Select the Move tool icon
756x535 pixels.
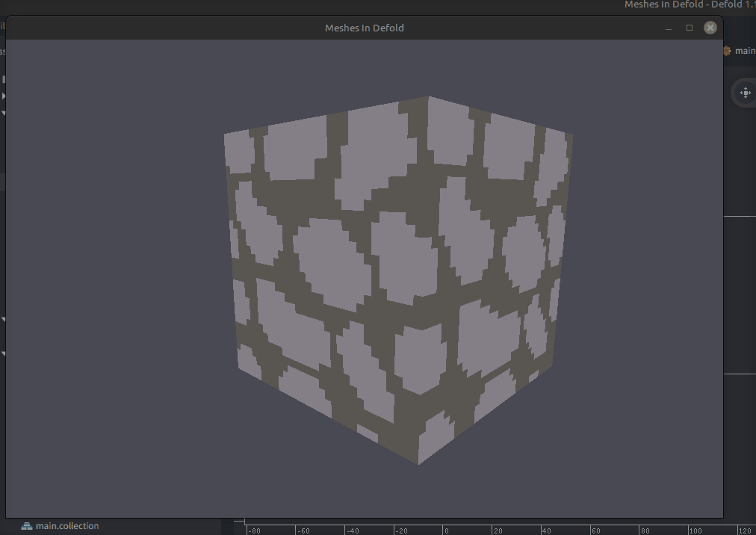(x=745, y=93)
